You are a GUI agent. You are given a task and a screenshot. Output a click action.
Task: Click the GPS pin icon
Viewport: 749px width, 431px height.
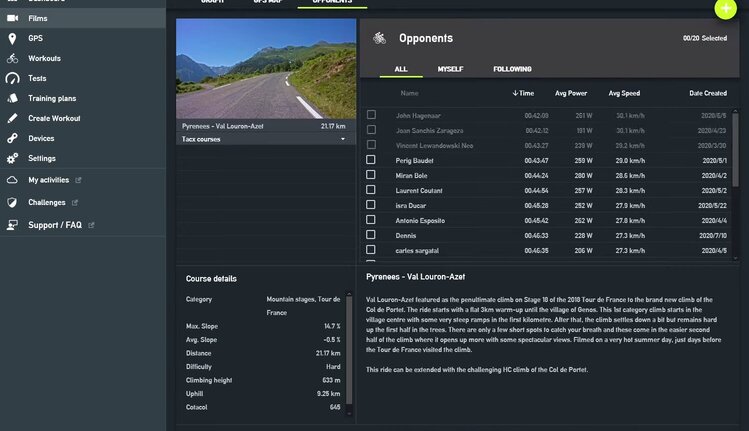[x=12, y=38]
